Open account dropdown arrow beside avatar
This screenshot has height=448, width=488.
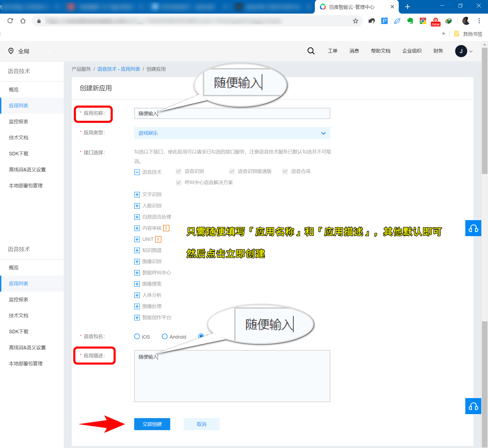coord(471,51)
